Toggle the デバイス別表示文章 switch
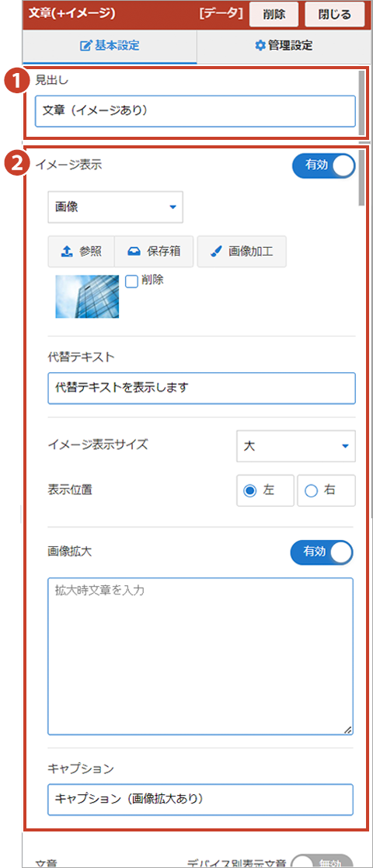Image resolution: width=373 pixels, height=868 pixels. (322, 861)
